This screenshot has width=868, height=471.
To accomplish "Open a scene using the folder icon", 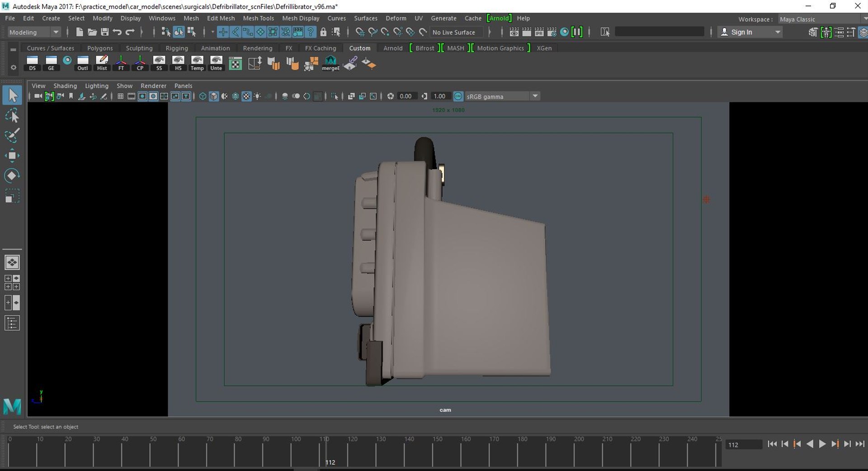I will pos(92,32).
